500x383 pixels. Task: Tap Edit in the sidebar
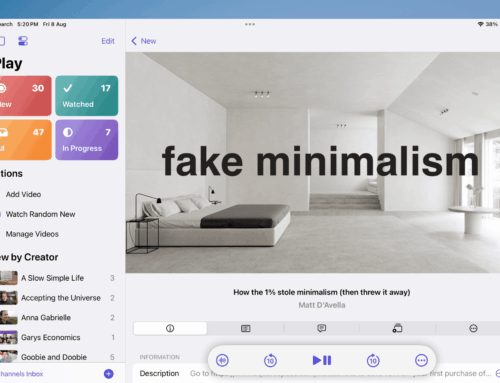[108, 41]
